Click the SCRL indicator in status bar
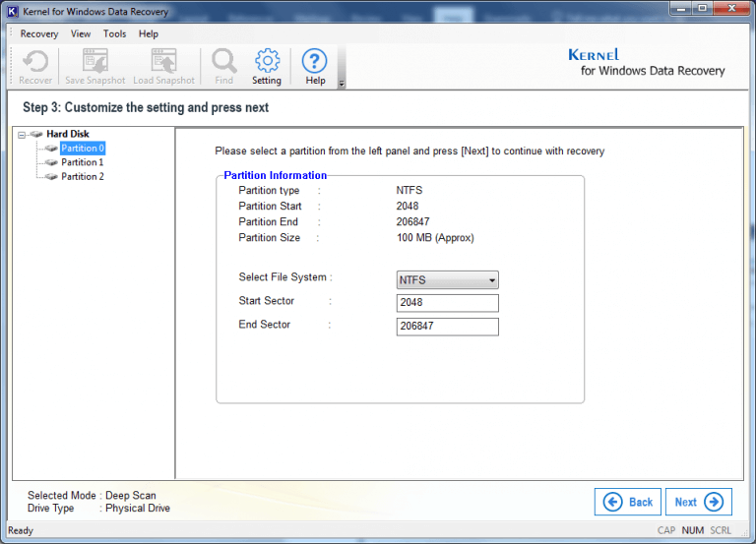The height and width of the screenshot is (544, 756). [x=721, y=530]
